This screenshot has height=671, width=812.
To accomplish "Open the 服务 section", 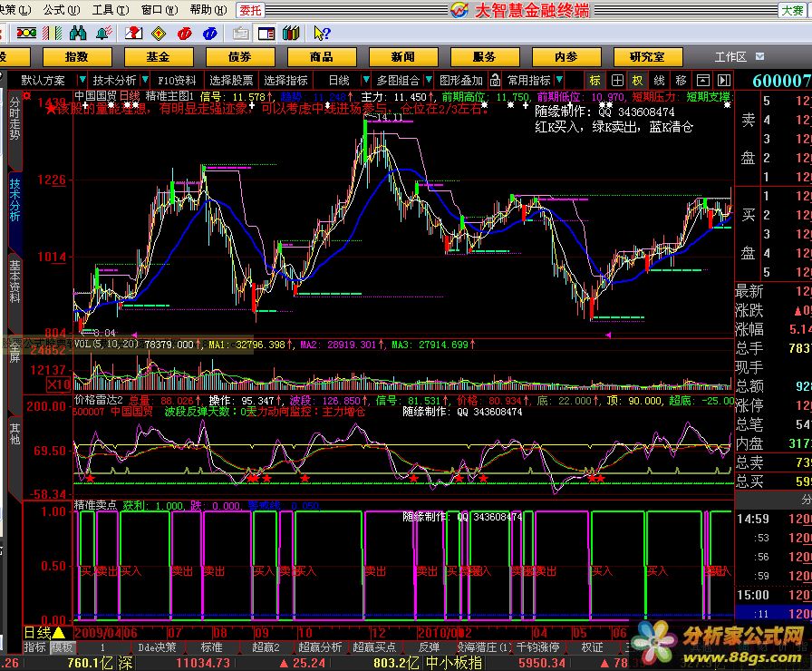I will click(x=485, y=57).
